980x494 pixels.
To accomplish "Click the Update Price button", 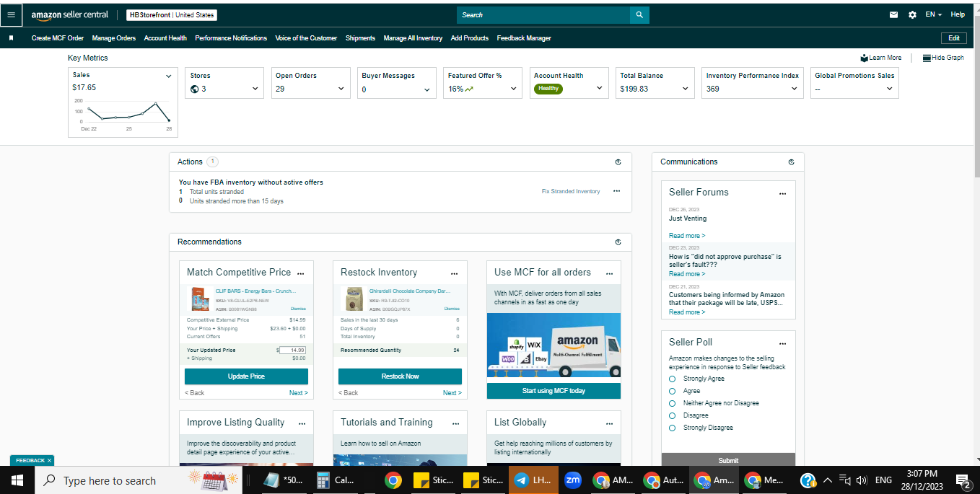I will click(246, 376).
